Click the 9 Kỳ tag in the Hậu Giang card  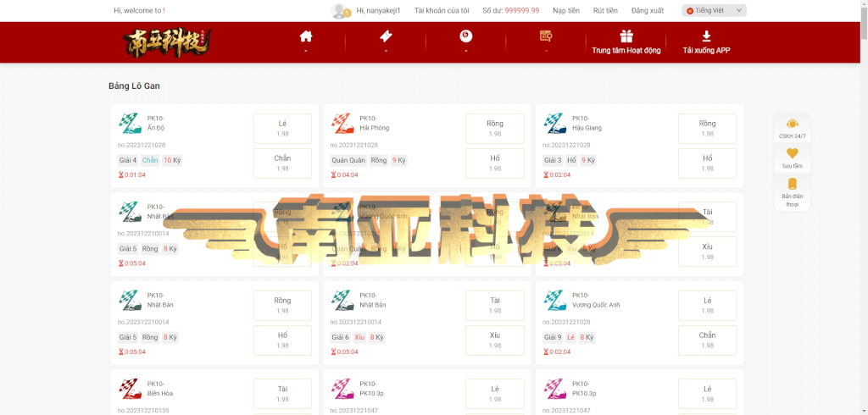point(587,160)
